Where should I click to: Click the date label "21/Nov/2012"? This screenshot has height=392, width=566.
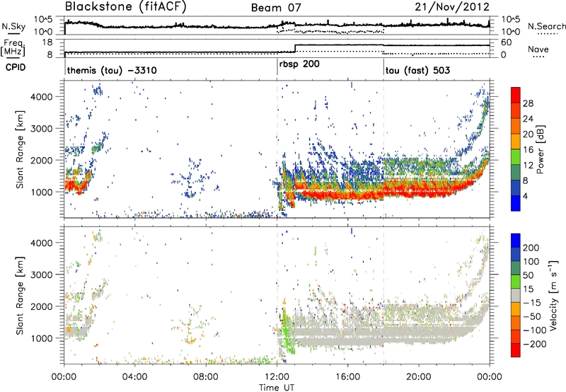point(452,7)
